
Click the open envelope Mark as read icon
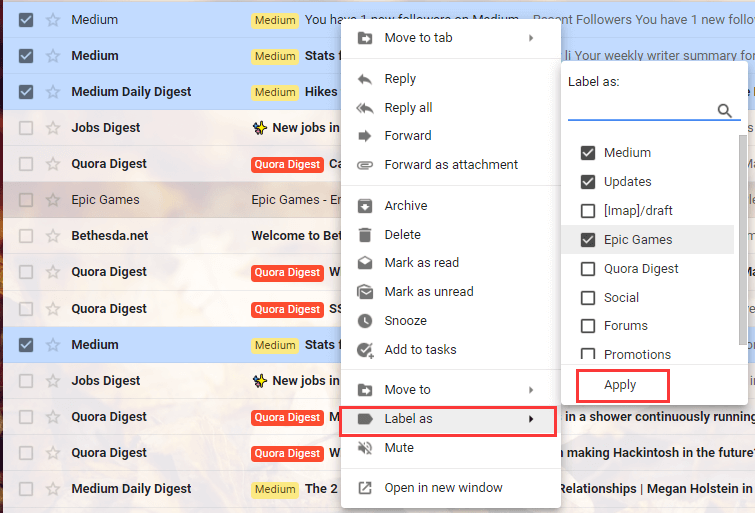click(x=364, y=263)
